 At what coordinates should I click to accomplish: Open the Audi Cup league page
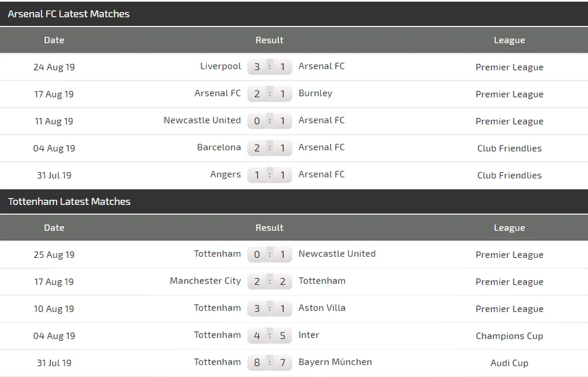coord(509,362)
